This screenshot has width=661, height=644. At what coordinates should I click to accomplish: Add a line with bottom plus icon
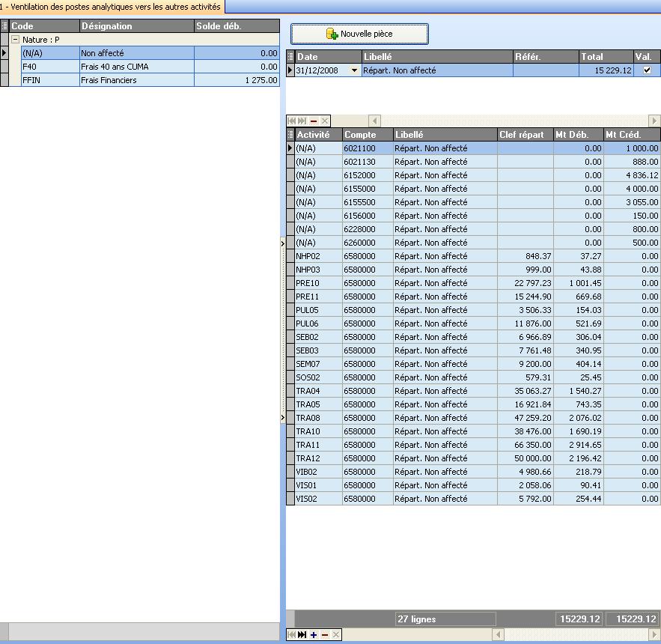pos(314,635)
